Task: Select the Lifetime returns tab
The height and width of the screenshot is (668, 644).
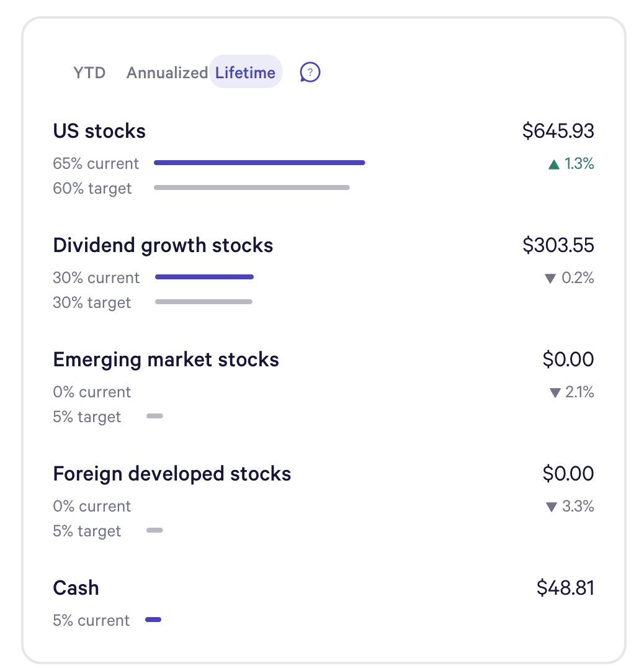Action: pyautogui.click(x=245, y=73)
